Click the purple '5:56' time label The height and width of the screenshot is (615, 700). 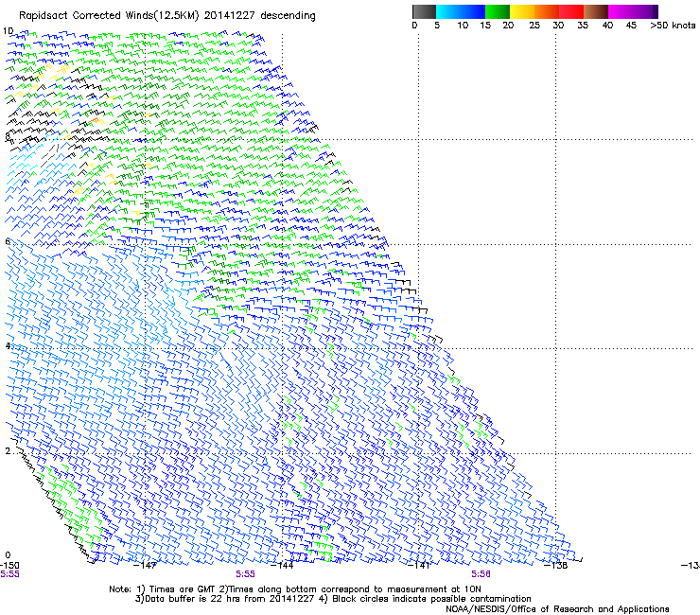(481, 574)
